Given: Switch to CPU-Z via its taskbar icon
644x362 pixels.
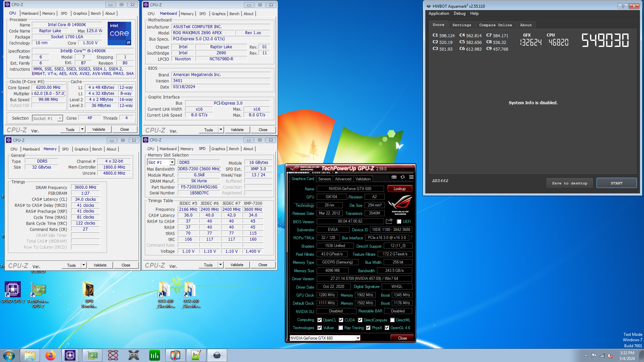Looking at the screenshot, I should pos(70,355).
